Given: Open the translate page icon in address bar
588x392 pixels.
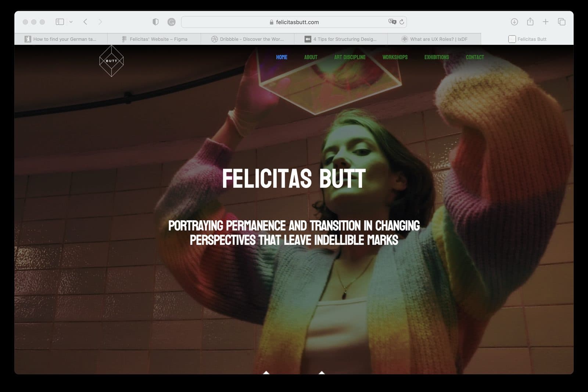Looking at the screenshot, I should click(x=392, y=22).
